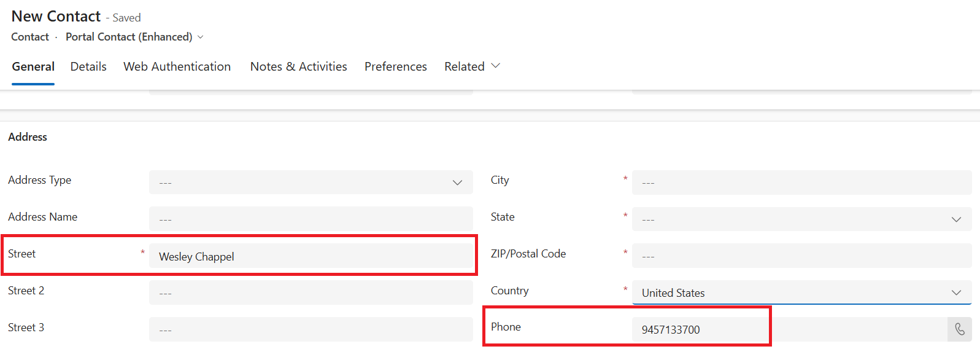Click the Portal Contact (Enhanced) form name

point(129,37)
